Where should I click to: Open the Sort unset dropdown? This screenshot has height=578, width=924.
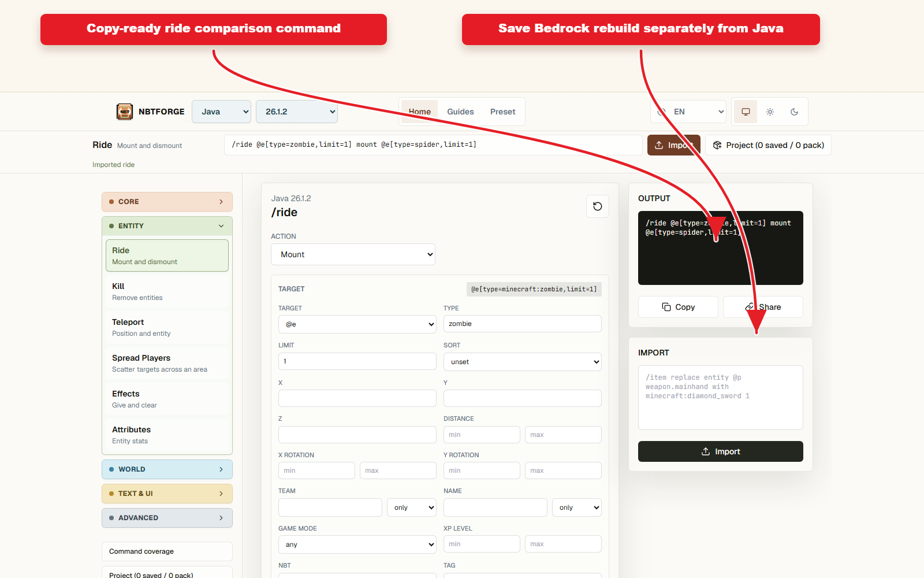pyautogui.click(x=522, y=362)
